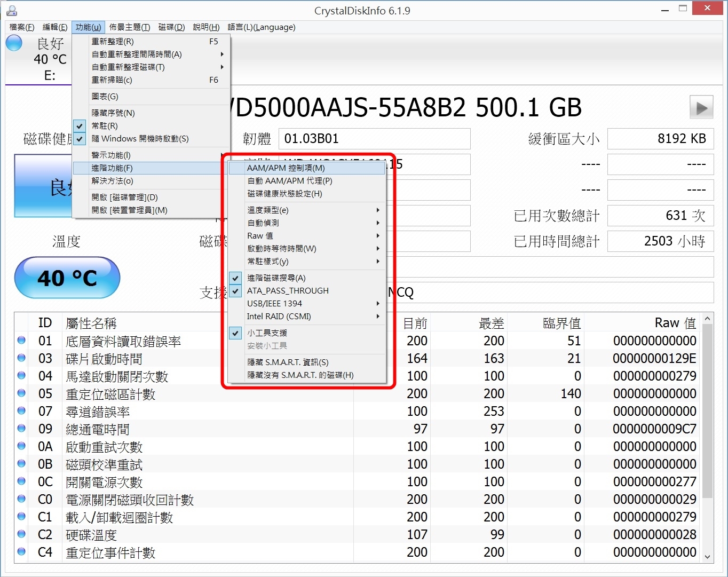Click status dot of attribute C4 row
The width and height of the screenshot is (728, 577).
click(x=21, y=552)
